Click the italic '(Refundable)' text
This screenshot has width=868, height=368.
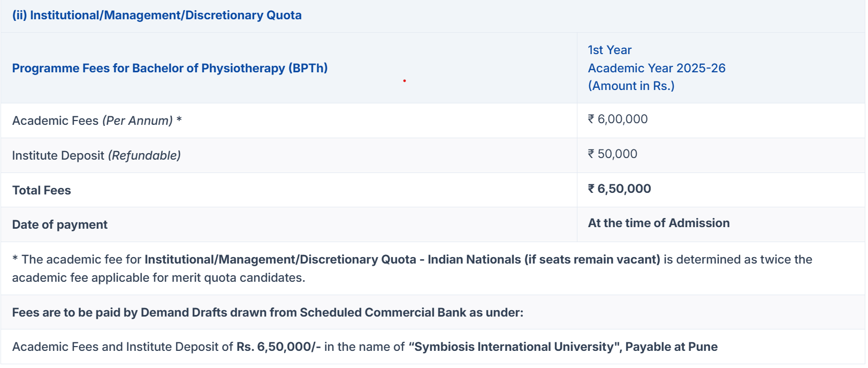pyautogui.click(x=144, y=155)
